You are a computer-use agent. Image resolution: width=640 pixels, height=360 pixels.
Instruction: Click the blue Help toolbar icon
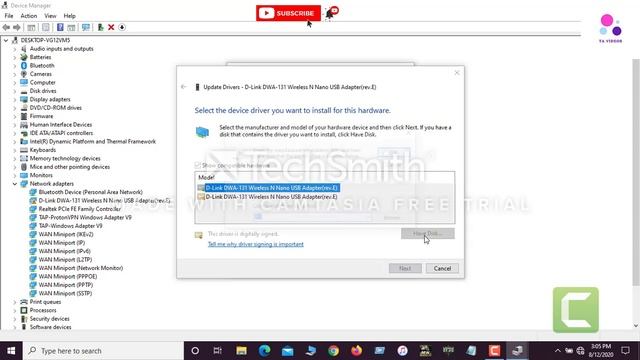coord(60,27)
